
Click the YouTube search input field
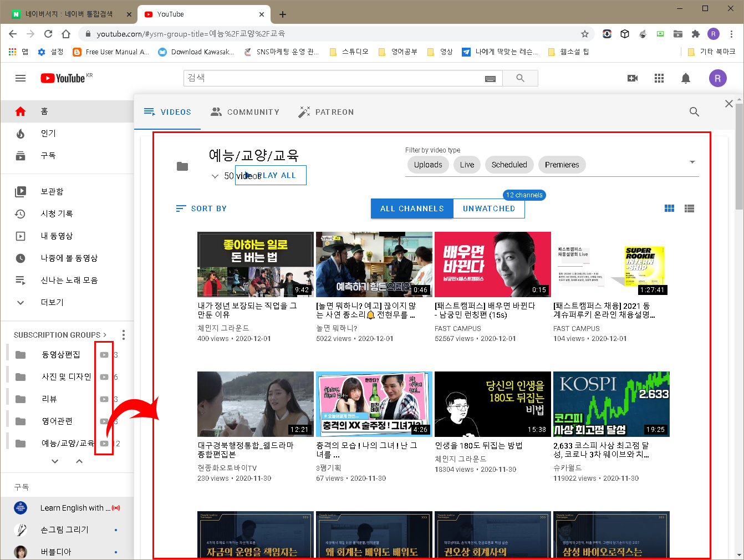pyautogui.click(x=334, y=78)
